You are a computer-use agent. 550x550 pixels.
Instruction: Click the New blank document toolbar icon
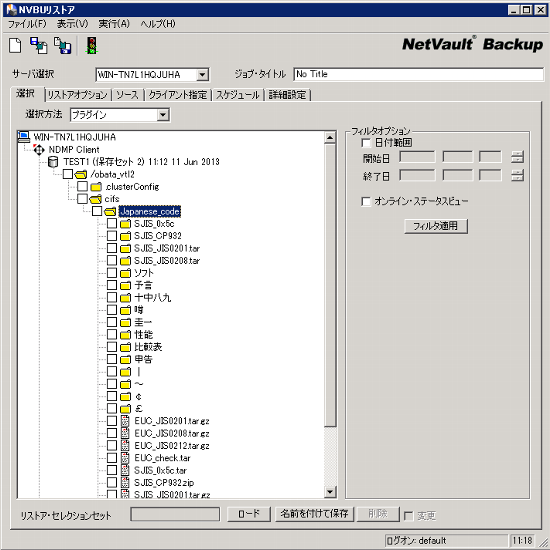tap(15, 46)
